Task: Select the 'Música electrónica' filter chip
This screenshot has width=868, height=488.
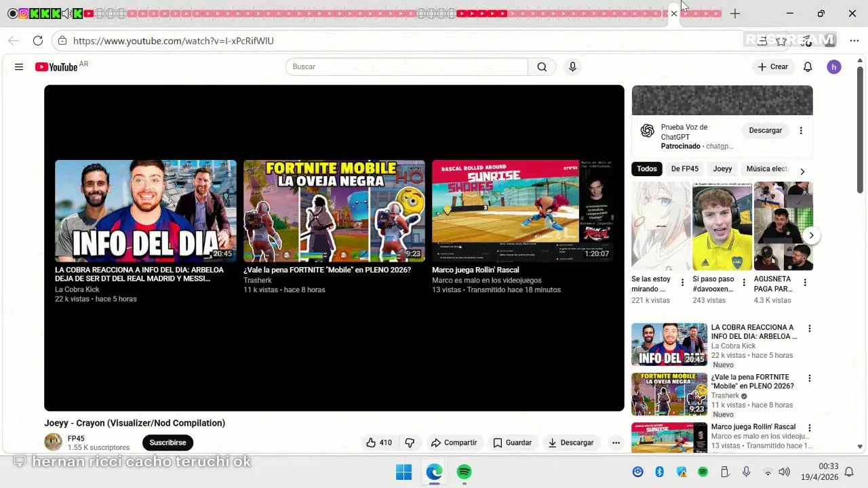Action: pos(768,169)
